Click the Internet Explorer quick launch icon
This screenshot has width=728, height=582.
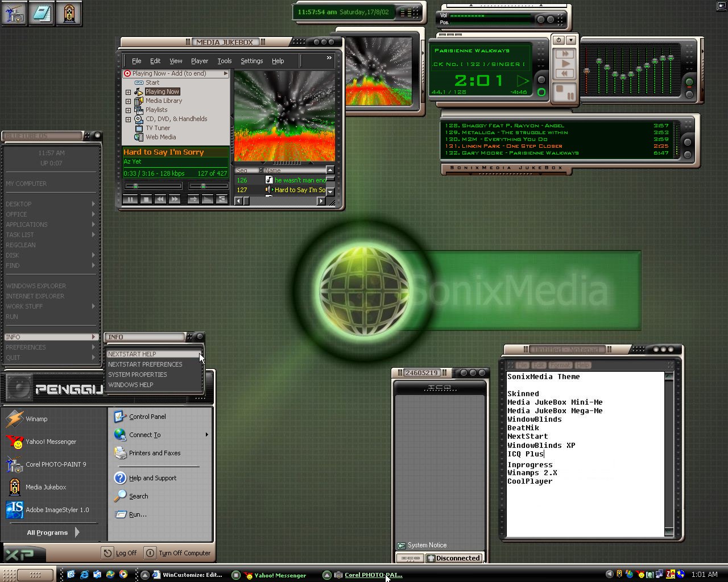coord(85,575)
